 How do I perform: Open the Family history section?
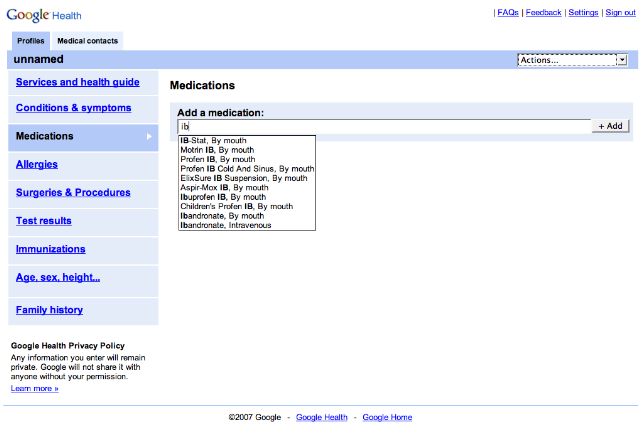coord(49,310)
